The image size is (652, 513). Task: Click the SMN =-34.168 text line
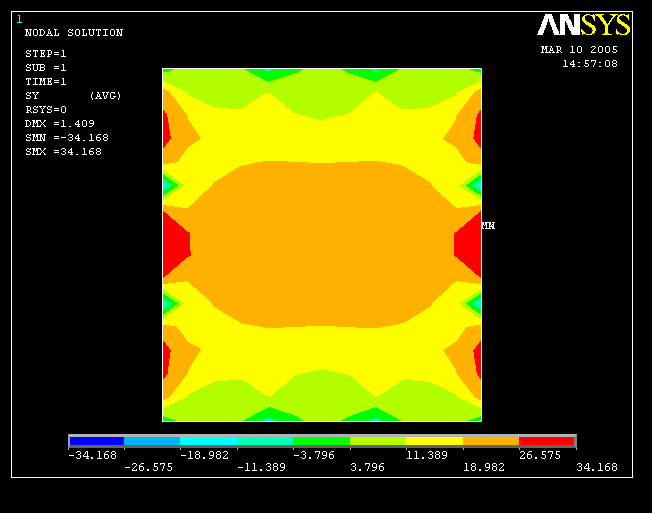[67, 138]
